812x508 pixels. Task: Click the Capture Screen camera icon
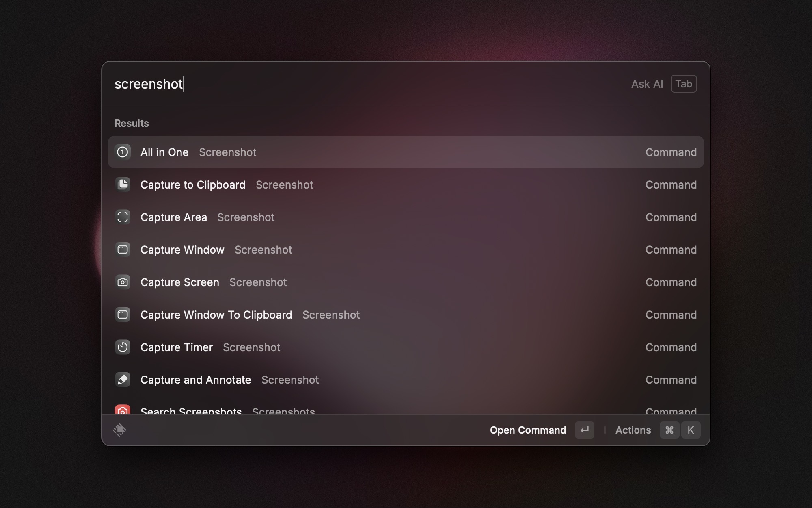123,282
